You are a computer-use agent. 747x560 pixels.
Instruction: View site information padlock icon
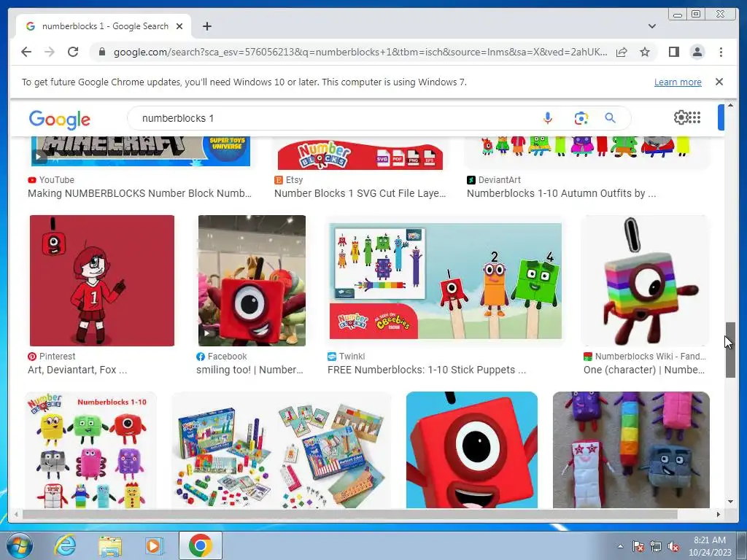pyautogui.click(x=101, y=52)
